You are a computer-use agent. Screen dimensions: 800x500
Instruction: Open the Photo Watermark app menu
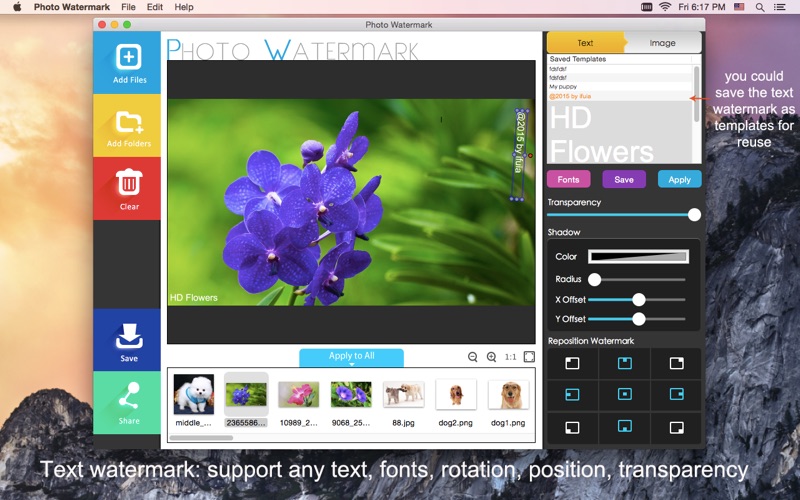72,7
